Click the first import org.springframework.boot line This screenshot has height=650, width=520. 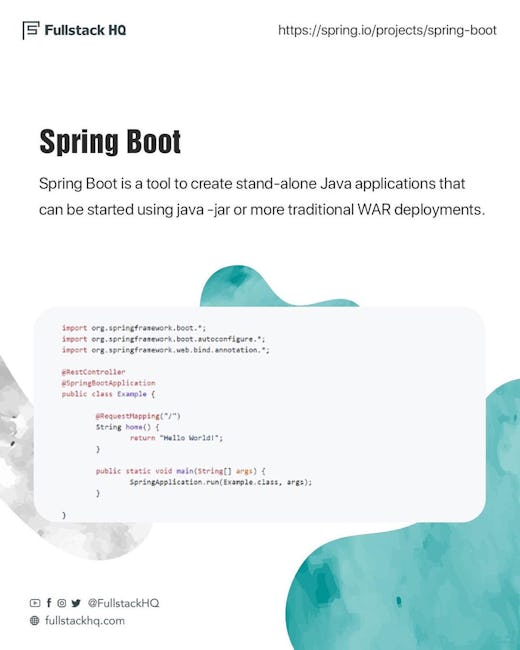pyautogui.click(x=134, y=328)
